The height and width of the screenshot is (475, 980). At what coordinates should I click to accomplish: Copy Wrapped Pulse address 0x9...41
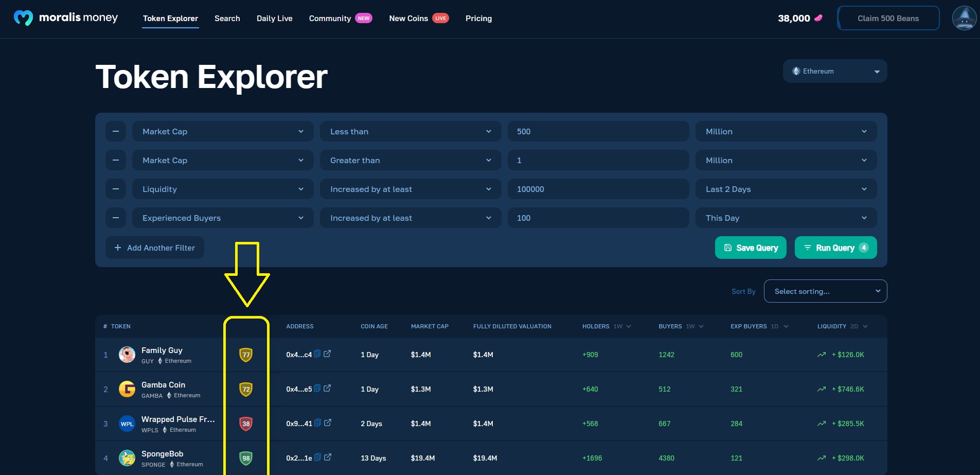[x=318, y=423]
